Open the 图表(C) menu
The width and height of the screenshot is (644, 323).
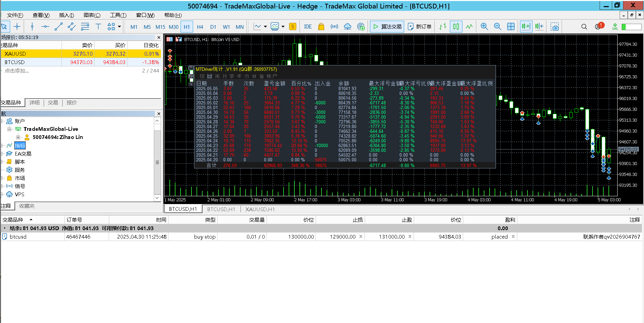pyautogui.click(x=92, y=15)
